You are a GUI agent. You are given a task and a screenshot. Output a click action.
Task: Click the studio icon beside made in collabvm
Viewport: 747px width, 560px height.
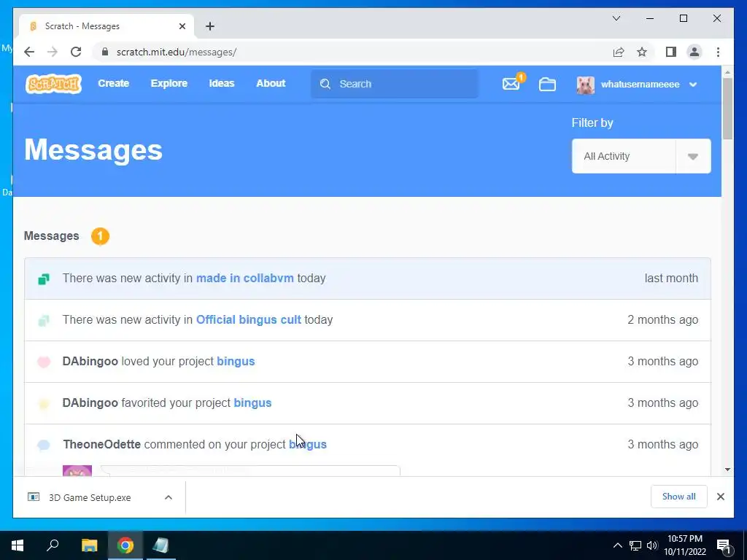tap(44, 279)
